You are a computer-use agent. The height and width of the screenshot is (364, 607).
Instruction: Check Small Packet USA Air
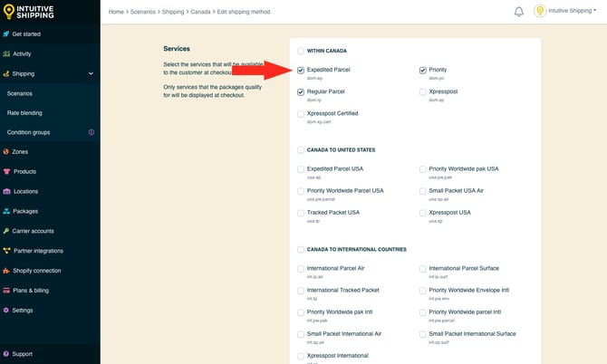(x=423, y=191)
